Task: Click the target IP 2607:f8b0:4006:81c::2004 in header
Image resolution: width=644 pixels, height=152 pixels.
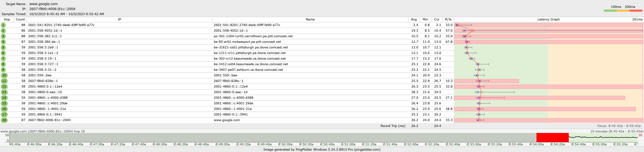Action: click(52, 9)
